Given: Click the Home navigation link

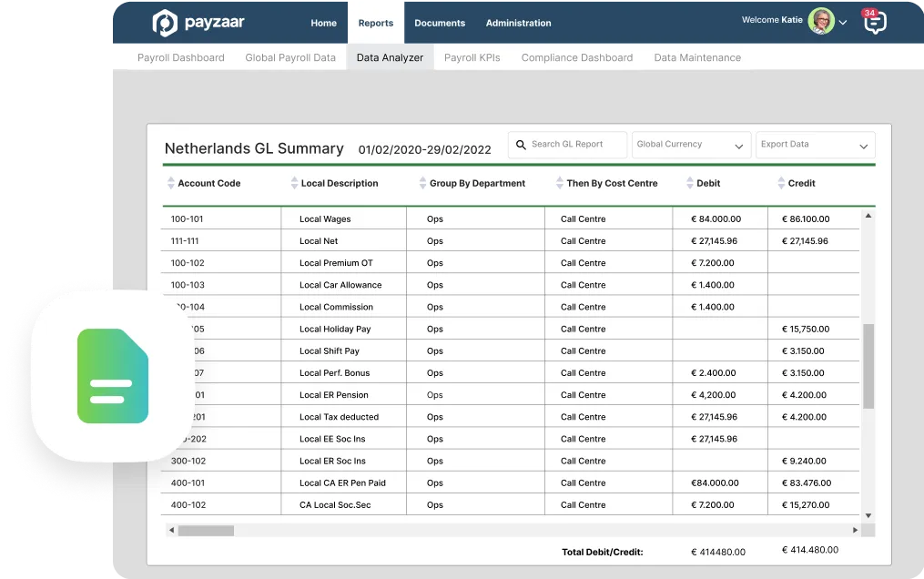Looking at the screenshot, I should click(323, 23).
